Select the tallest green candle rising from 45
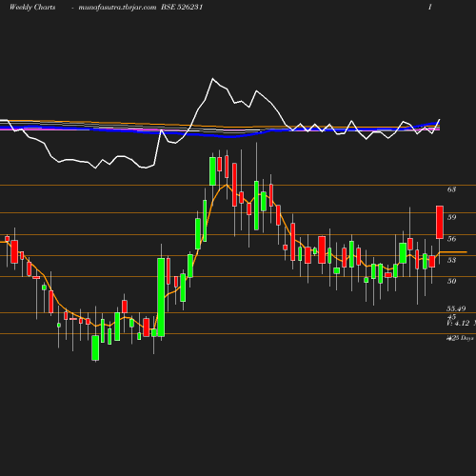This screenshot has width=476, height=476. click(161, 297)
